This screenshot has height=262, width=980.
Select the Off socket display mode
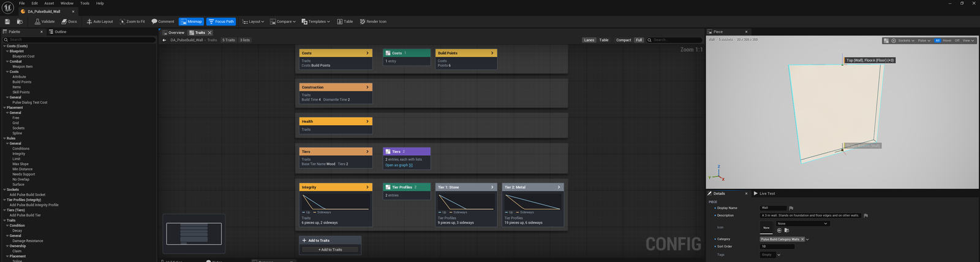pyautogui.click(x=957, y=40)
